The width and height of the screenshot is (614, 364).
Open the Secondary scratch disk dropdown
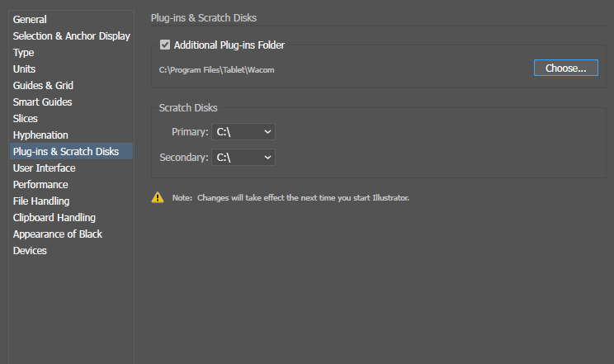243,157
